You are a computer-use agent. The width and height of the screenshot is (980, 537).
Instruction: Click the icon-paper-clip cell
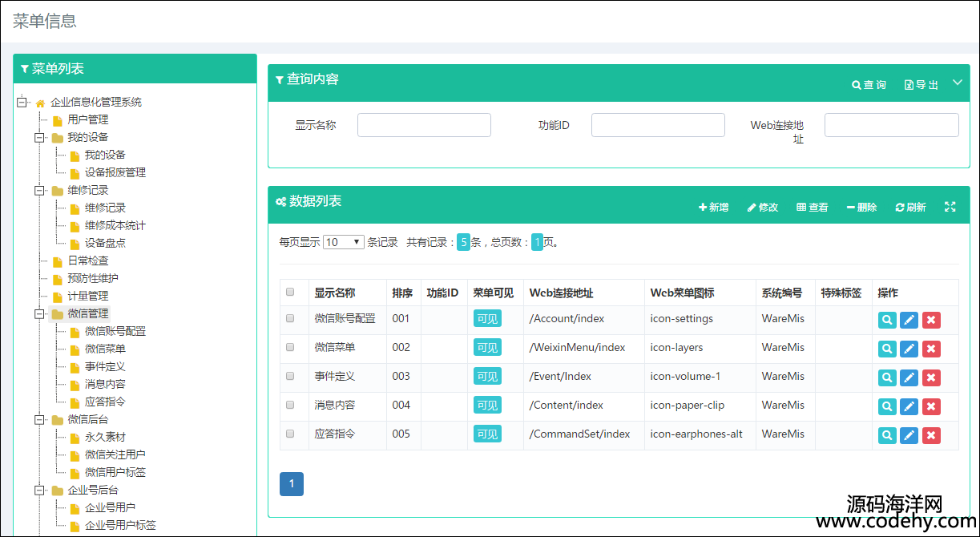pos(688,405)
